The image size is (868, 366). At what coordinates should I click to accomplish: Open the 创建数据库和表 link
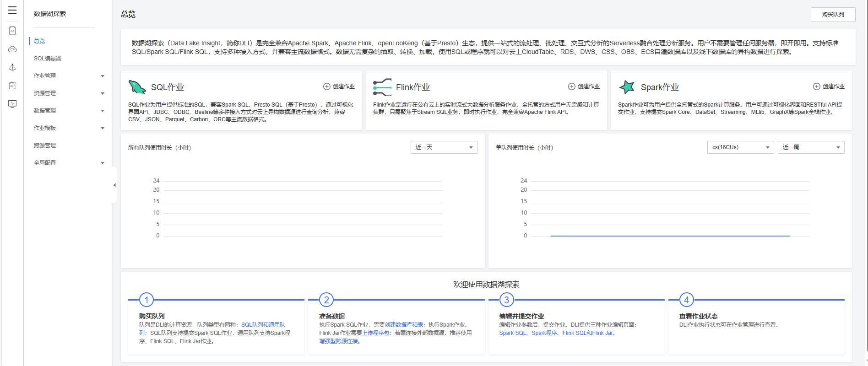pos(404,325)
